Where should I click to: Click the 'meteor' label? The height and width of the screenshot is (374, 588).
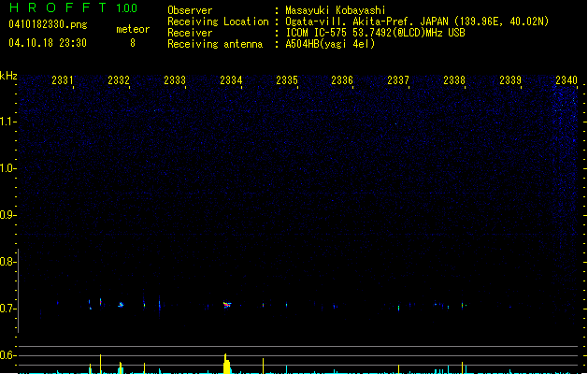(x=133, y=29)
